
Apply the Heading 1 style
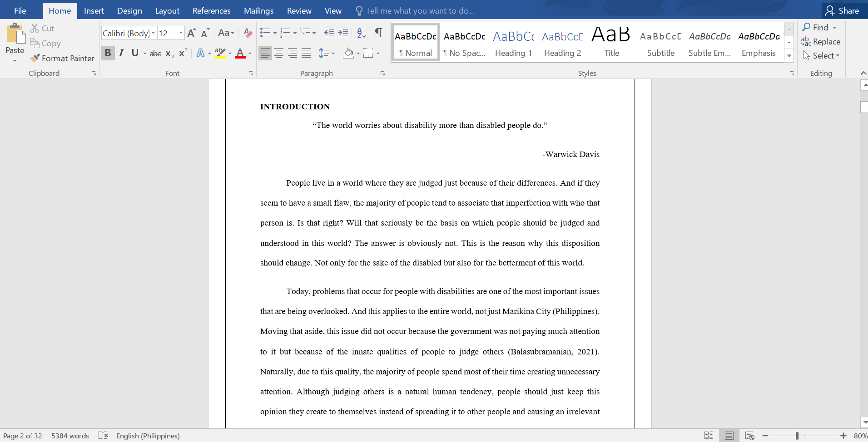coord(513,42)
